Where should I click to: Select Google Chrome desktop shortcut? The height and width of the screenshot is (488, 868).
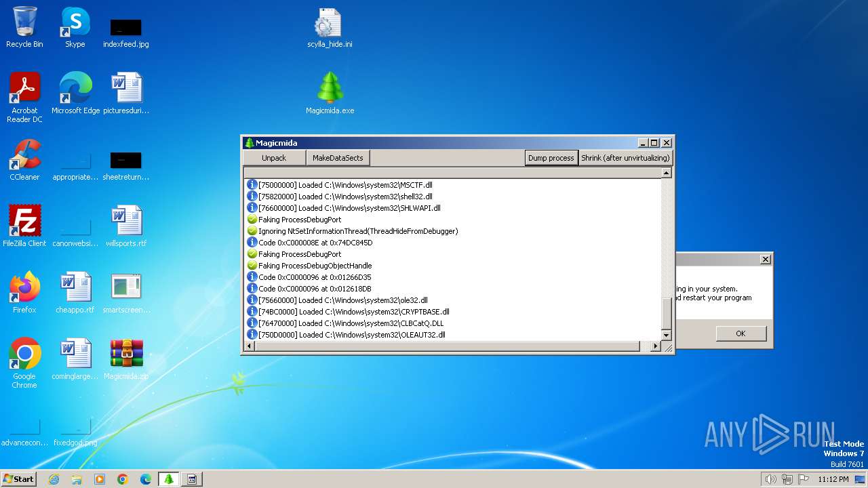coord(24,363)
